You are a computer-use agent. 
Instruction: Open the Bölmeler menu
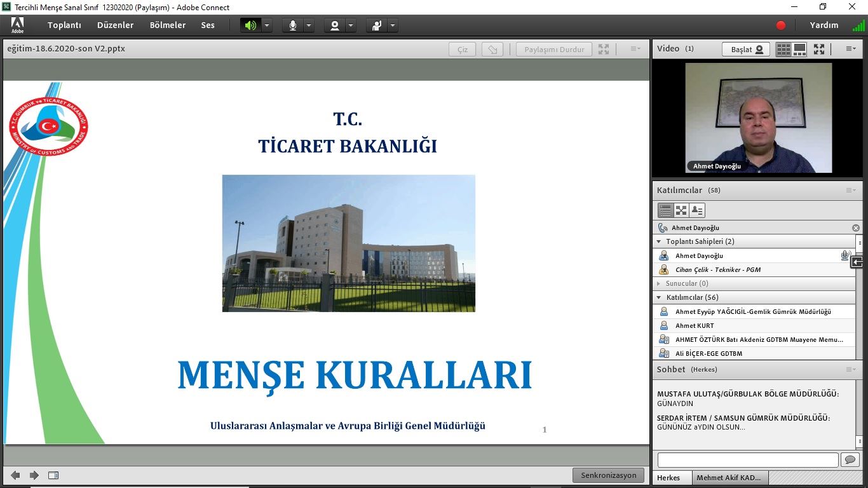click(x=168, y=25)
